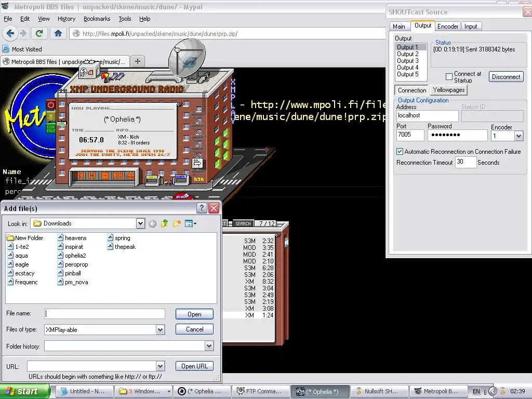Click the browser URL address bar
This screenshot has height=399, width=532.
(x=228, y=33)
